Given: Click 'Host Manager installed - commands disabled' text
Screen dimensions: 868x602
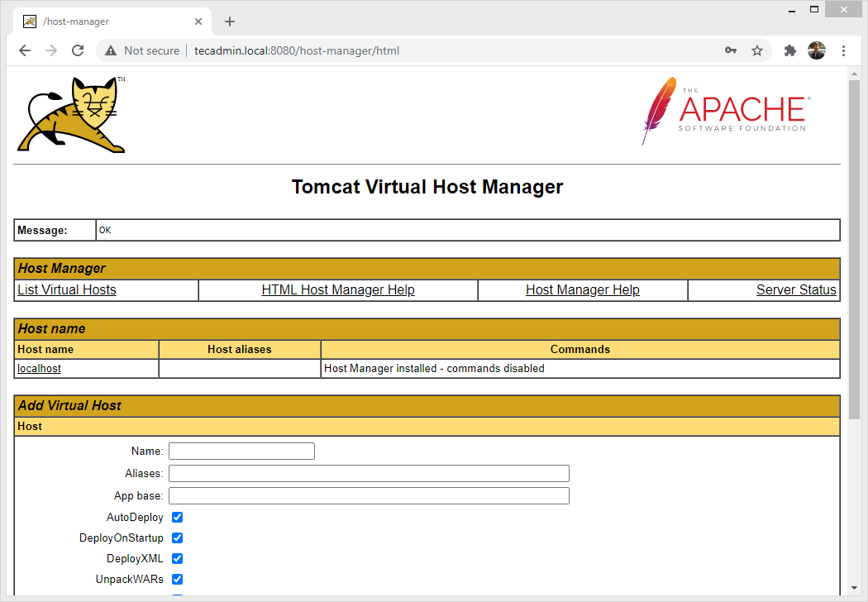Looking at the screenshot, I should point(434,368).
